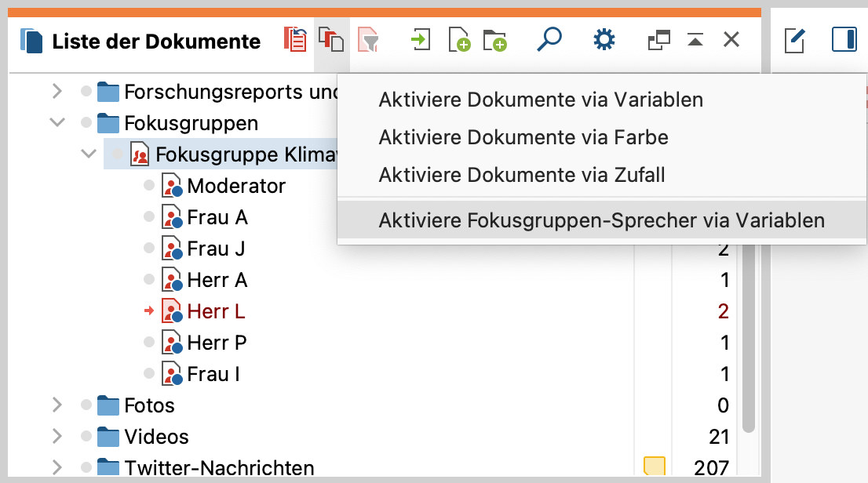This screenshot has width=868, height=483.
Task: Collapse the Fokusgruppe Klima document
Action: (89, 154)
